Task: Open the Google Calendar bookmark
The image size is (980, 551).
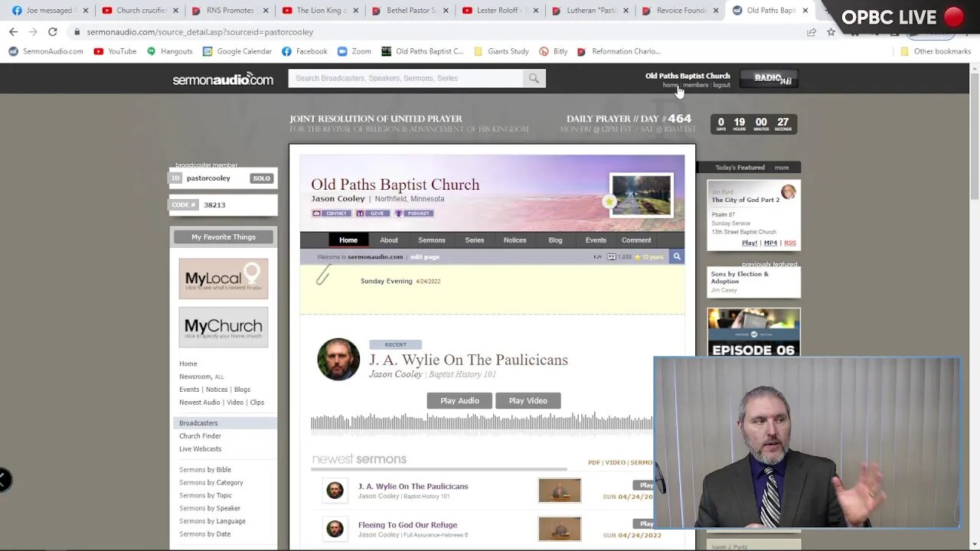Action: (x=237, y=51)
